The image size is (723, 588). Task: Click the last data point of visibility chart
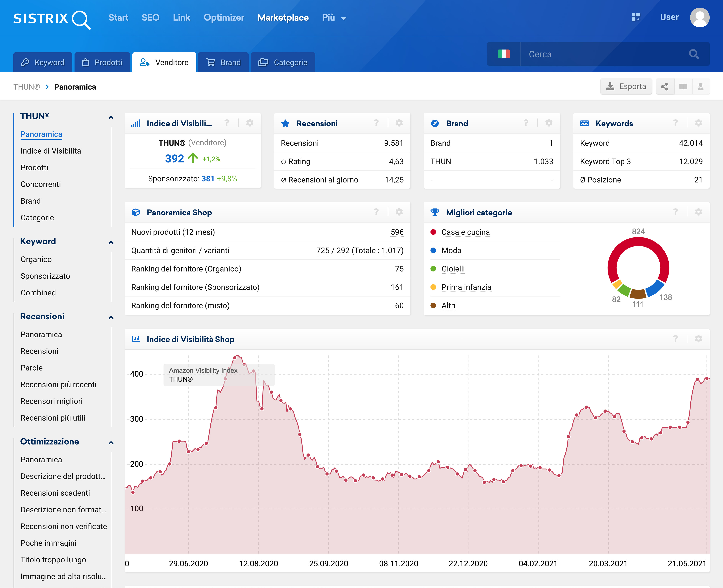click(707, 378)
